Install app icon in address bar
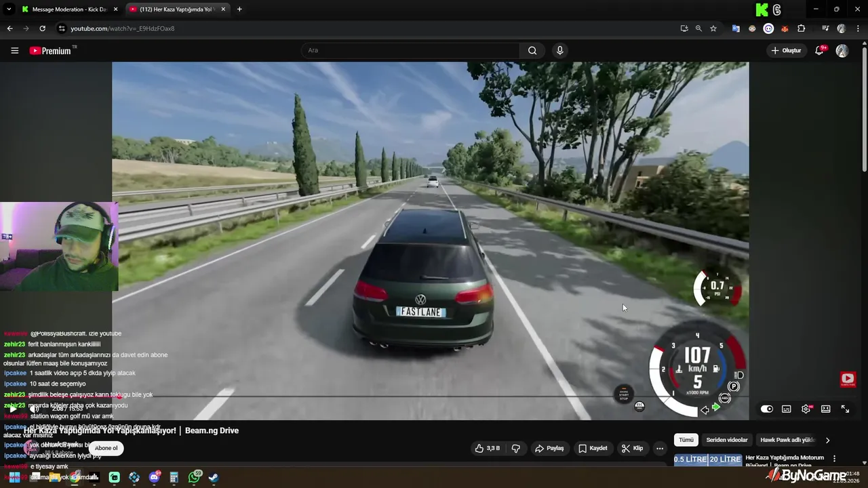868x488 pixels. tap(684, 28)
